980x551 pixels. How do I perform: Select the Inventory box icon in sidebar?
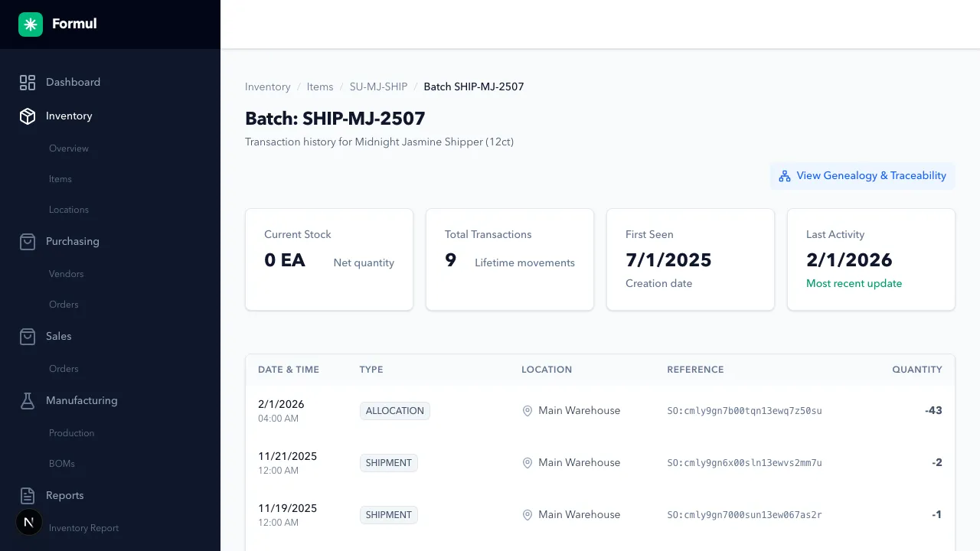28,116
